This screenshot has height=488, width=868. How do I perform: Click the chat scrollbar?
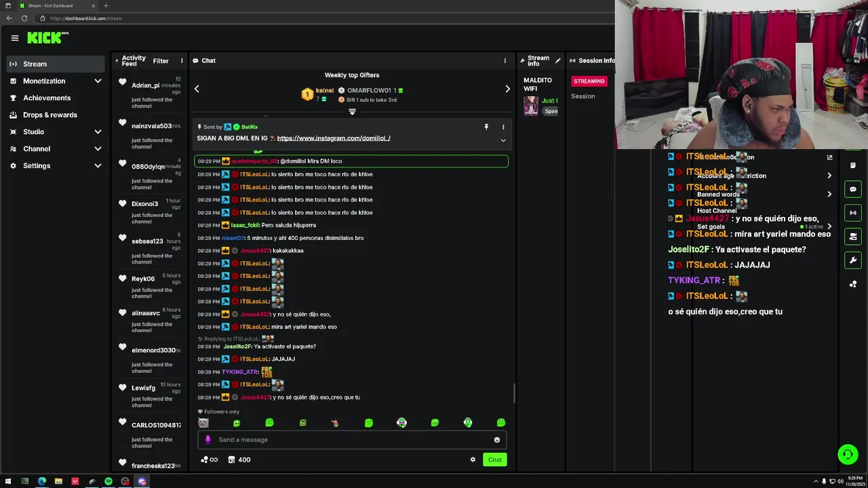pos(513,393)
